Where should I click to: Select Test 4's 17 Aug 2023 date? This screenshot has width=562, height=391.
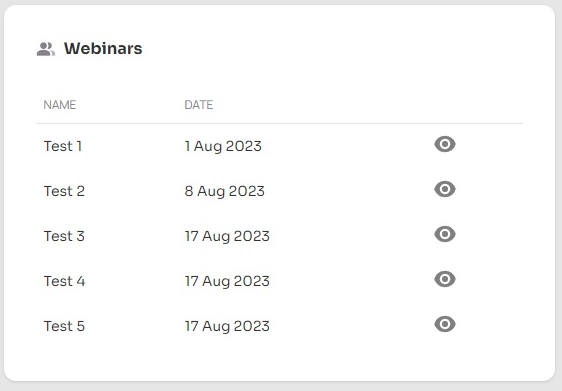tap(227, 281)
